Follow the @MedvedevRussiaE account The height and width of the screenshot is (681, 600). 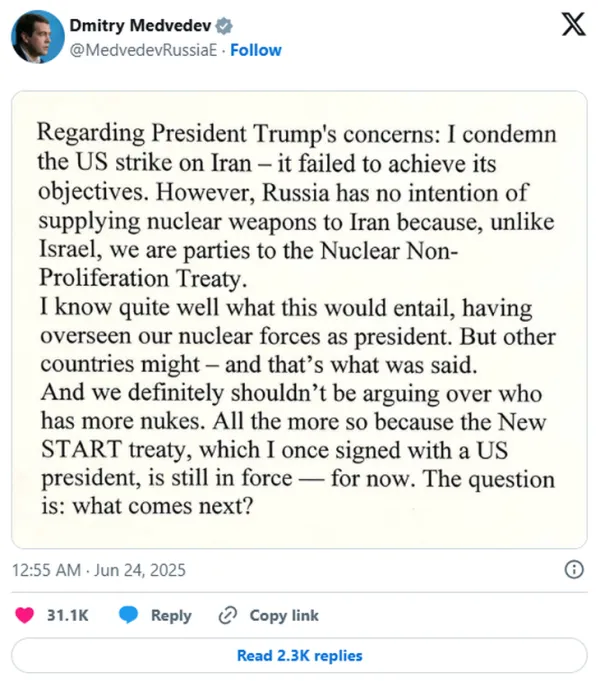[x=256, y=50]
